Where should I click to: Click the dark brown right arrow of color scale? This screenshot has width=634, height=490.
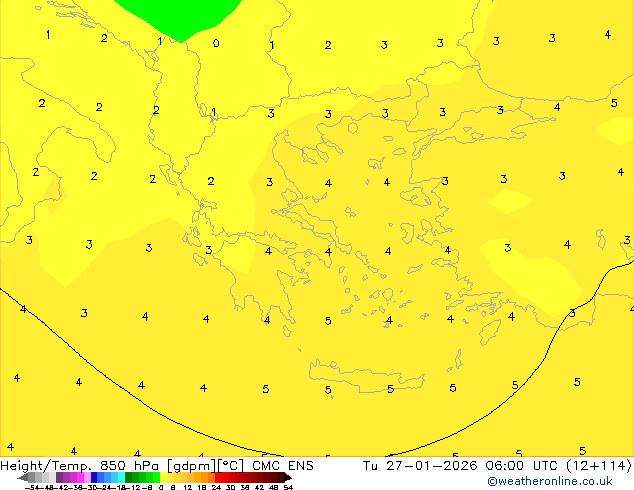(x=286, y=478)
